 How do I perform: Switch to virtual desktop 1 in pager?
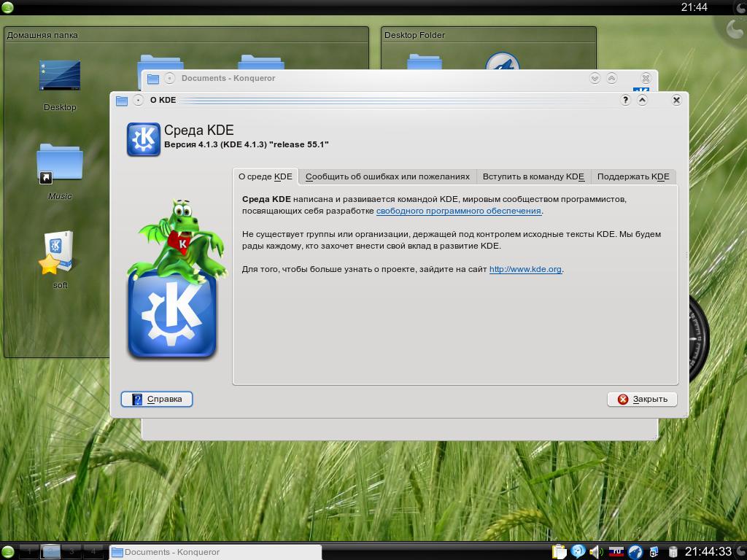click(29, 552)
